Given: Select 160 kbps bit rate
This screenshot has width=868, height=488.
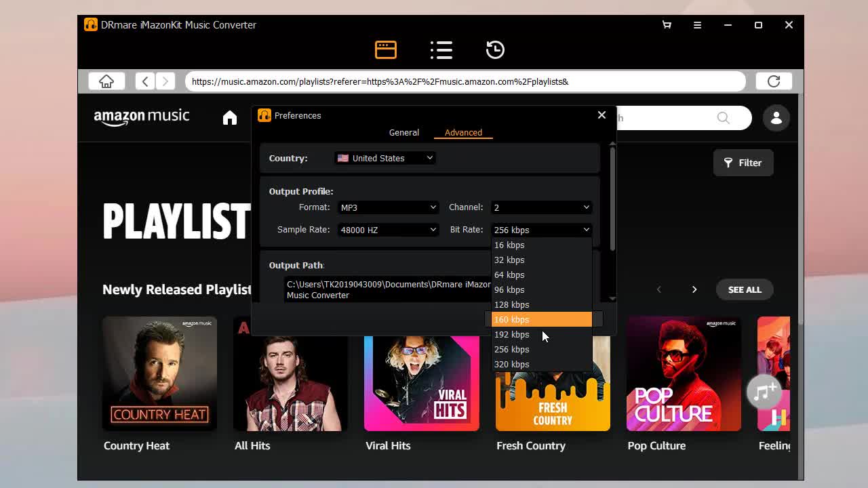Looking at the screenshot, I should tap(541, 320).
